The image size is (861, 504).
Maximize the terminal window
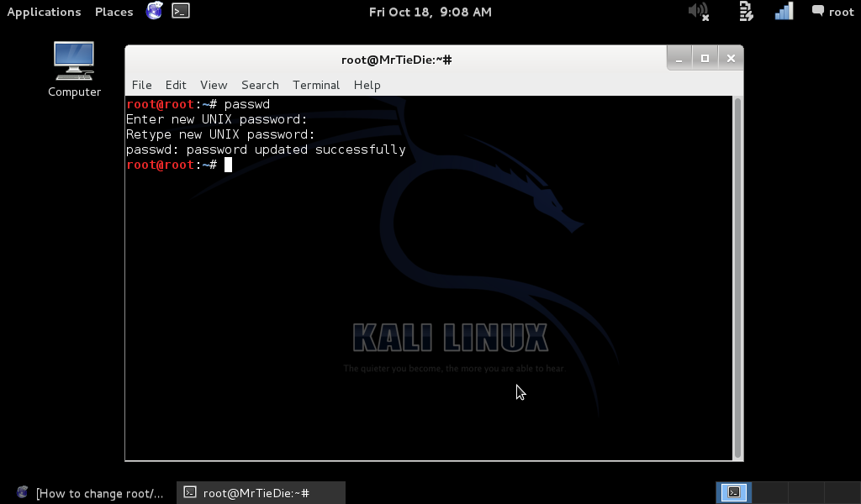705,59
